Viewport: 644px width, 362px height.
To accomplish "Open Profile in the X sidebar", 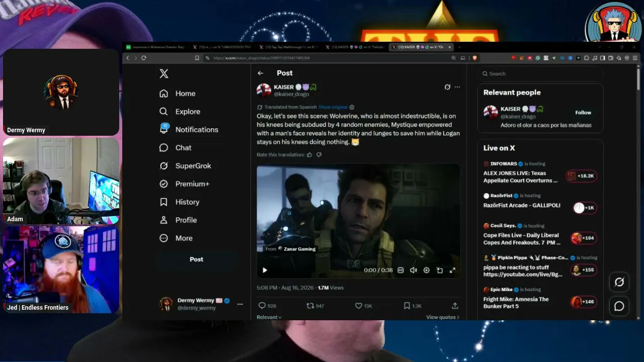I will (178, 220).
